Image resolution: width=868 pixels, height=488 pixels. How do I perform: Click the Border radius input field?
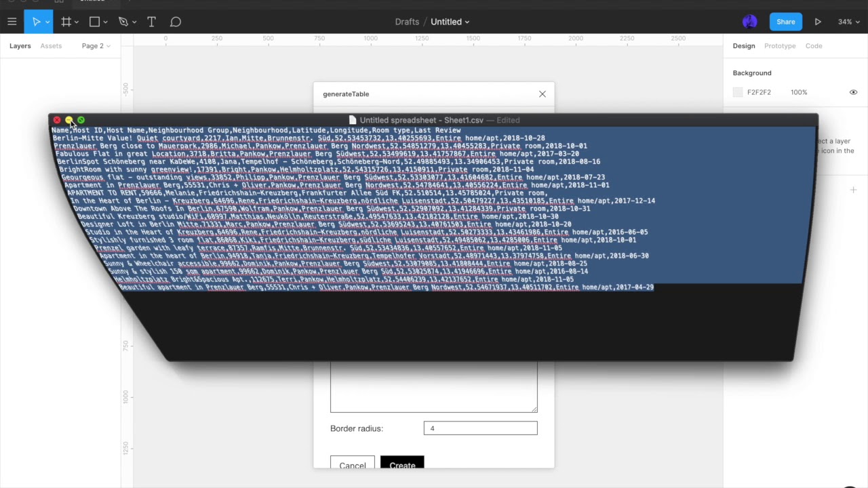(x=480, y=428)
